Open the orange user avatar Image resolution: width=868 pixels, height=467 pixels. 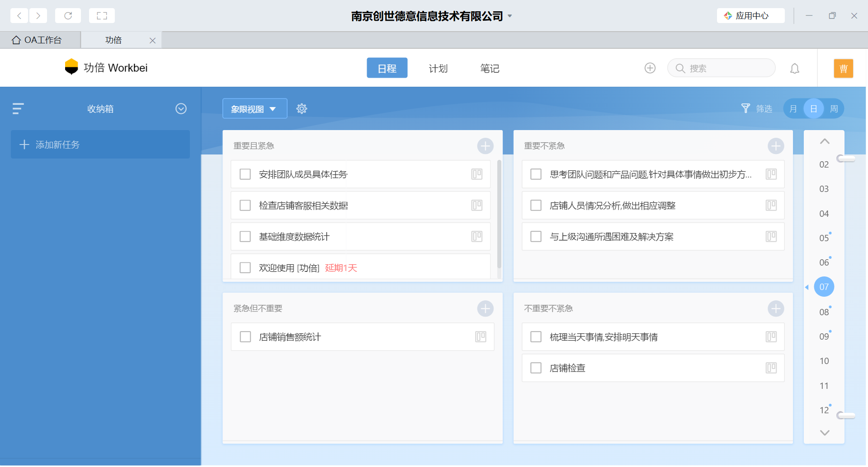tap(843, 68)
